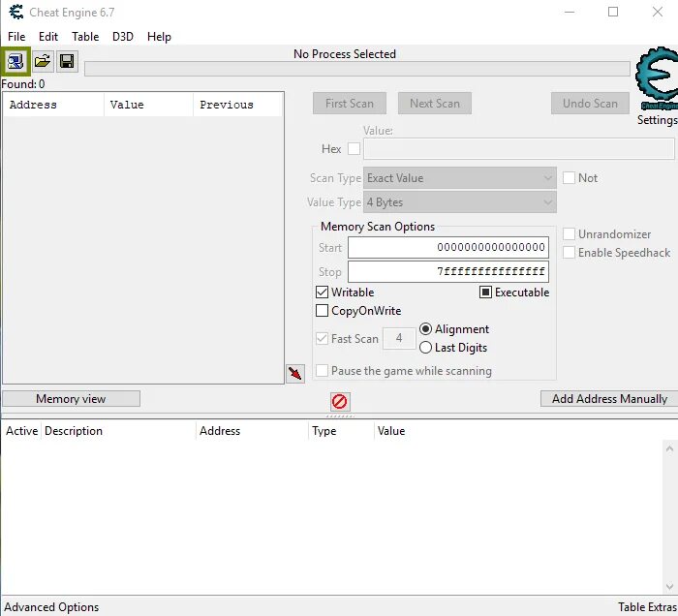This screenshot has height=616, width=678.
Task: Click the results Value column header
Action: click(148, 105)
